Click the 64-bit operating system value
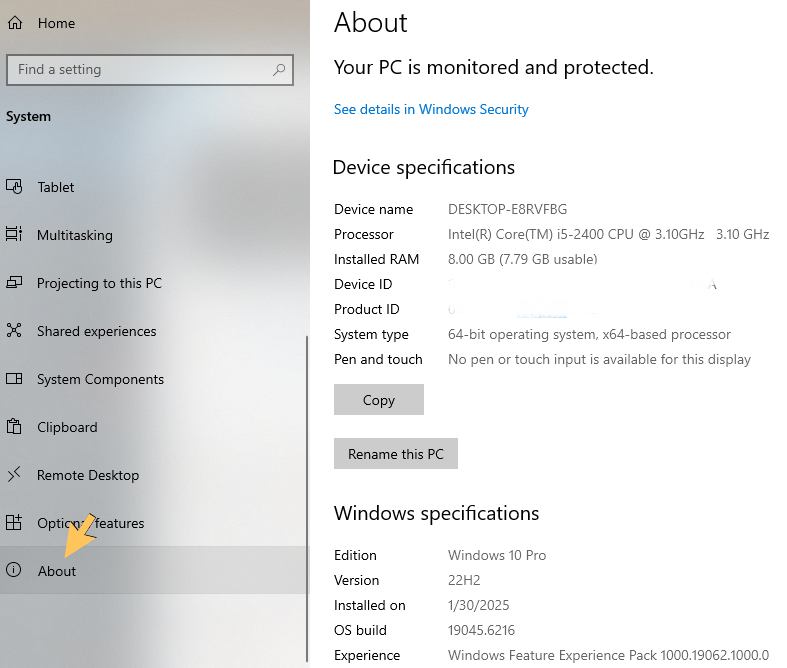This screenshot has width=787, height=668. [589, 335]
